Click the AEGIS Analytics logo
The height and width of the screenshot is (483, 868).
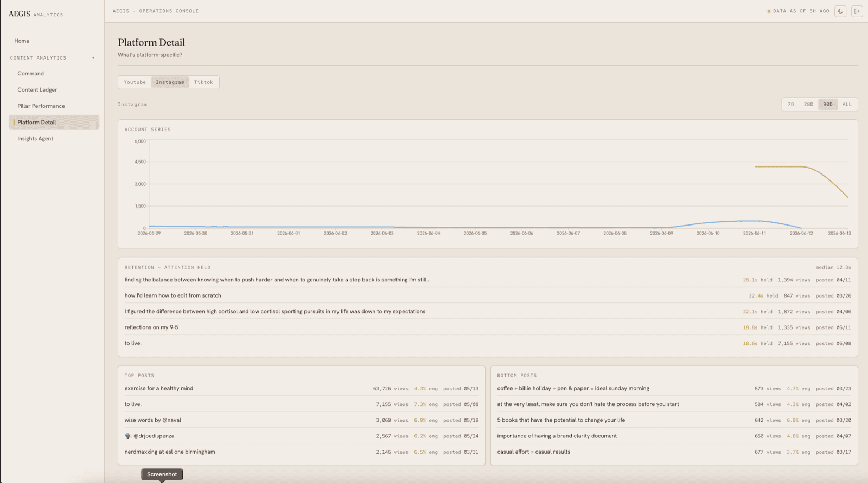point(36,14)
